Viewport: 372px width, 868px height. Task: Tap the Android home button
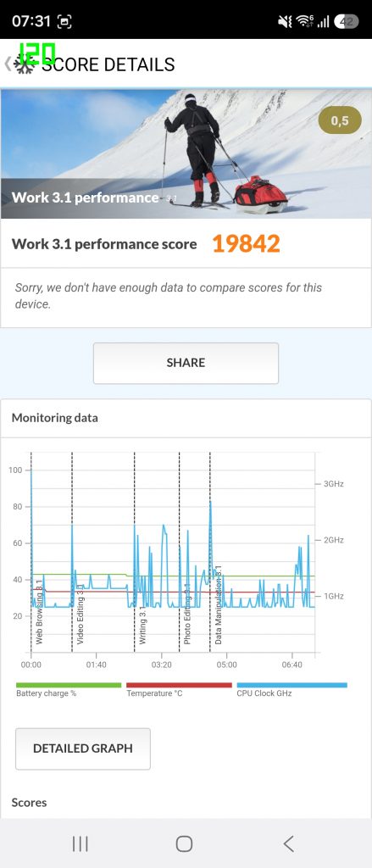click(x=185, y=843)
